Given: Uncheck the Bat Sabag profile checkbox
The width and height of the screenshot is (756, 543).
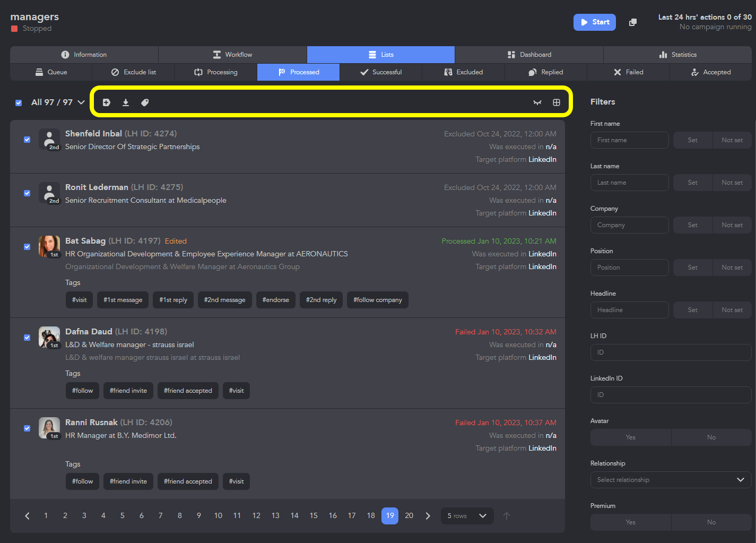Looking at the screenshot, I should pos(27,247).
